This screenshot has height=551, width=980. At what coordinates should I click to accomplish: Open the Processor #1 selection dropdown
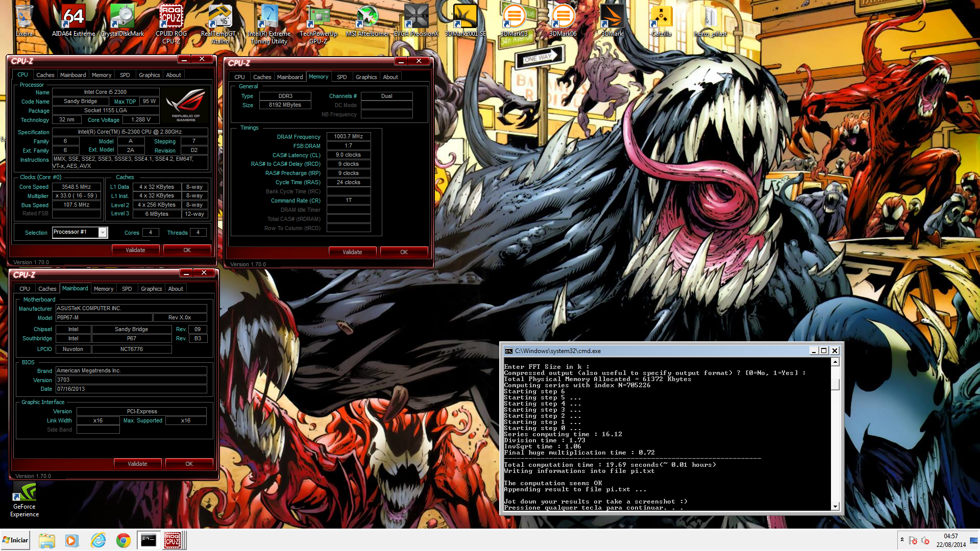[x=80, y=233]
